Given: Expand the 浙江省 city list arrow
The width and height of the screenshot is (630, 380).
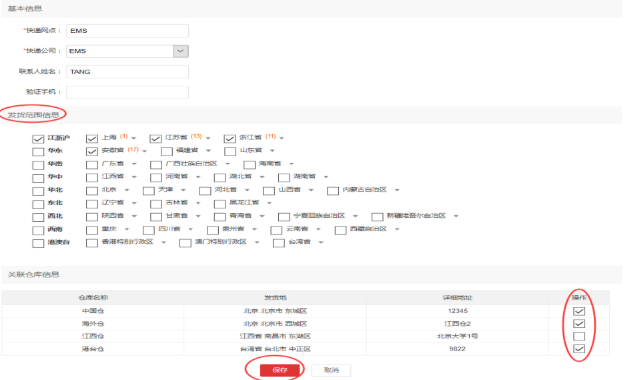Looking at the screenshot, I should point(282,138).
